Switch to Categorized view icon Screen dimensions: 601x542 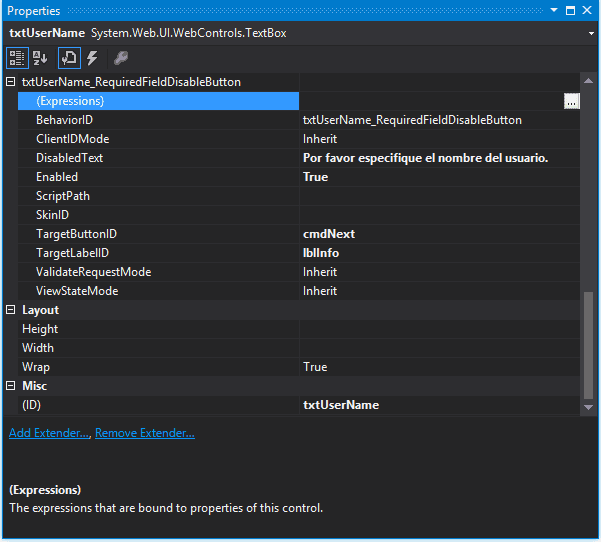[17, 58]
